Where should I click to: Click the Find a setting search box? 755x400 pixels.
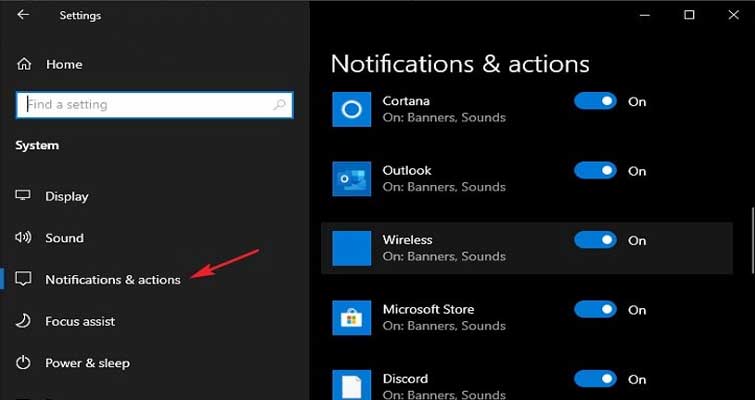[154, 104]
